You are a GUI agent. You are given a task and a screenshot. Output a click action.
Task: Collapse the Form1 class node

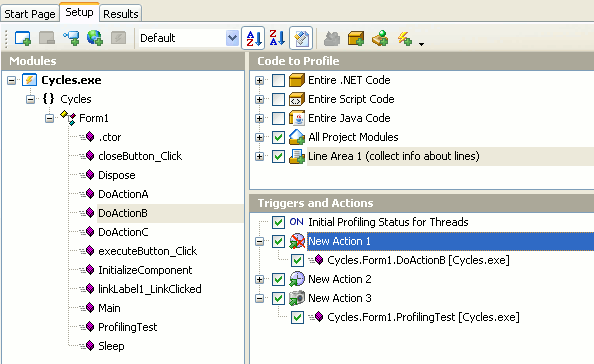coord(50,118)
